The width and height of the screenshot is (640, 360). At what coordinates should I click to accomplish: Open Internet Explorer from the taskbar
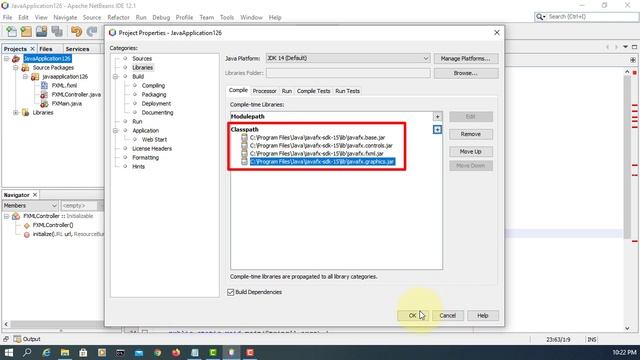click(46, 352)
